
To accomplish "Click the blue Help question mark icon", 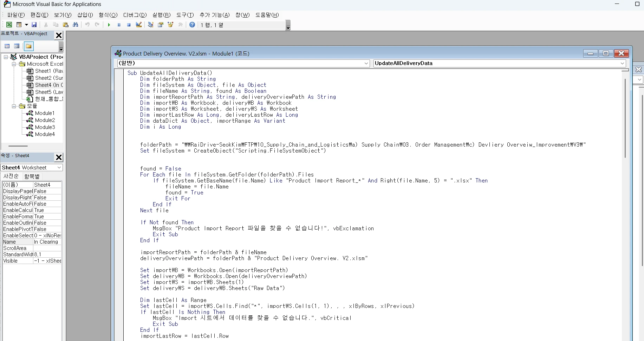I will pos(192,25).
